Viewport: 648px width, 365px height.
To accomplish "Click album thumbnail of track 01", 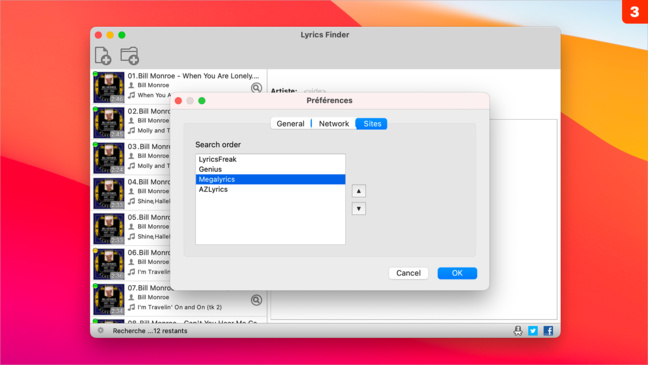I will (x=109, y=87).
